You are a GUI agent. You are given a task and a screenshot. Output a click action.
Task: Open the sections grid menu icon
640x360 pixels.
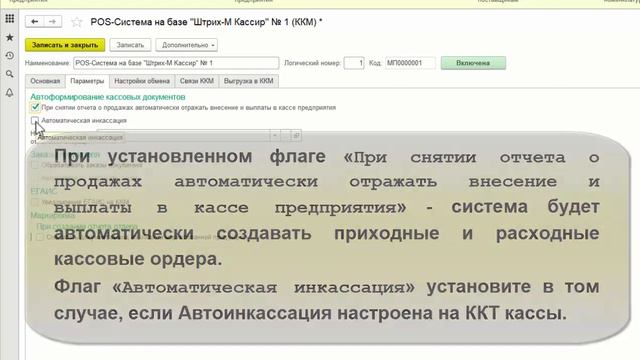[10, 19]
